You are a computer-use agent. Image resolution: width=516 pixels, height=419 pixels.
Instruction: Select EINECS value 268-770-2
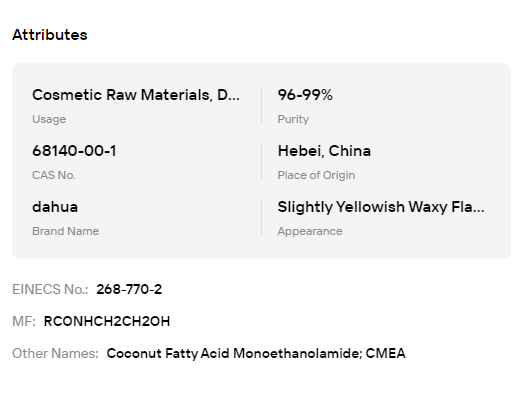point(129,289)
